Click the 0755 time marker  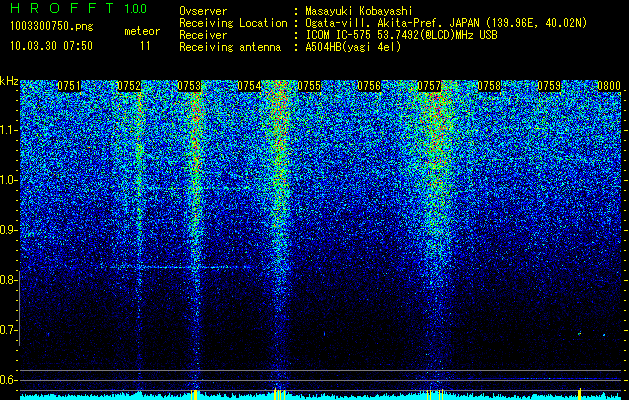pos(309,86)
